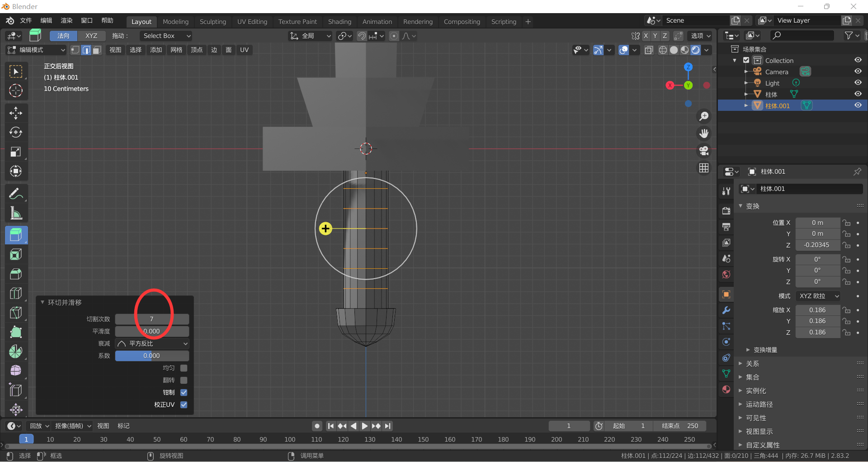Click the 法向 orientation button
This screenshot has width=868, height=462.
pyautogui.click(x=63, y=36)
